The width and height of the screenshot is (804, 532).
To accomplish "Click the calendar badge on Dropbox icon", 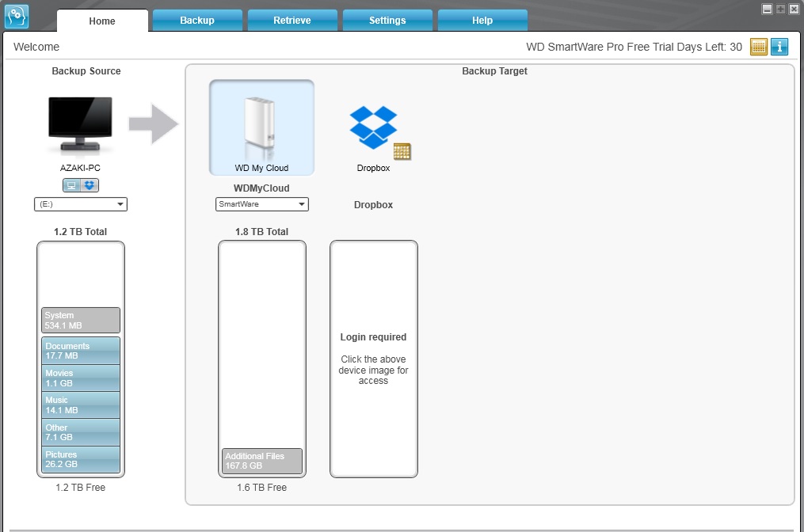I will (402, 151).
